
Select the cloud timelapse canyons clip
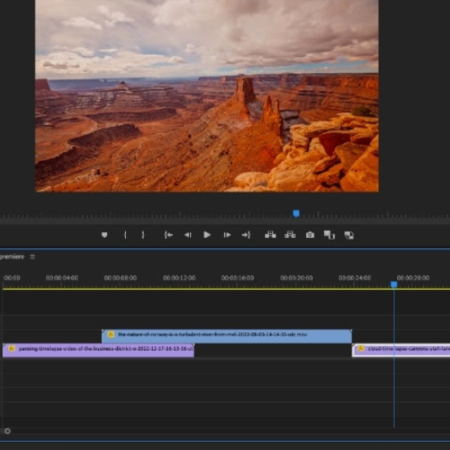[401, 350]
